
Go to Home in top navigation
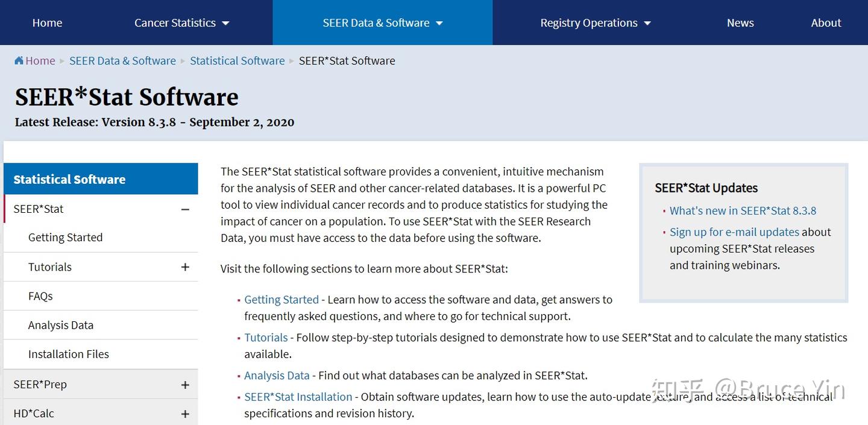tap(47, 23)
